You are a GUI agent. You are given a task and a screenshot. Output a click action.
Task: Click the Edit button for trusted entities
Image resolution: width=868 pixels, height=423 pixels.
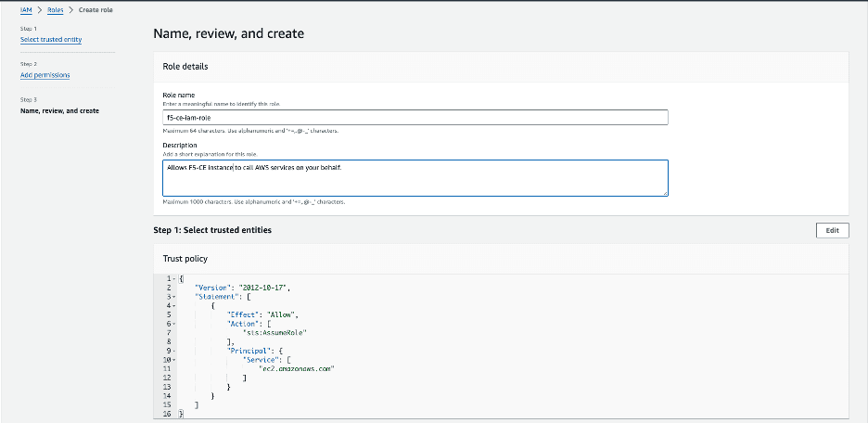click(x=832, y=230)
